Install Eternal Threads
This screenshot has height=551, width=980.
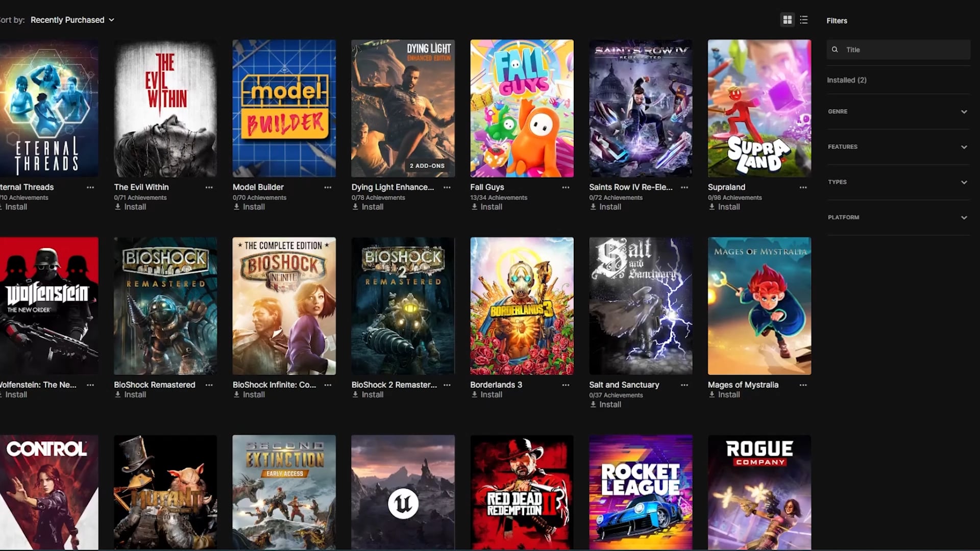14,207
